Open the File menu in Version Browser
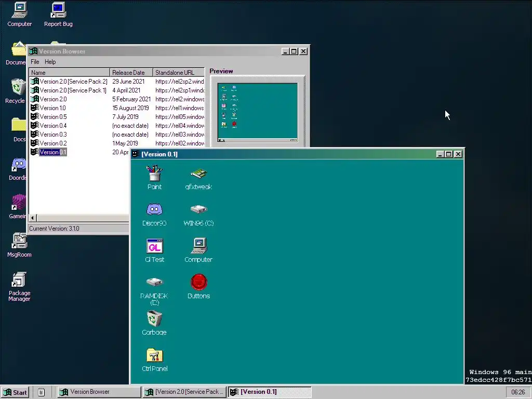The image size is (532, 399). [x=35, y=62]
